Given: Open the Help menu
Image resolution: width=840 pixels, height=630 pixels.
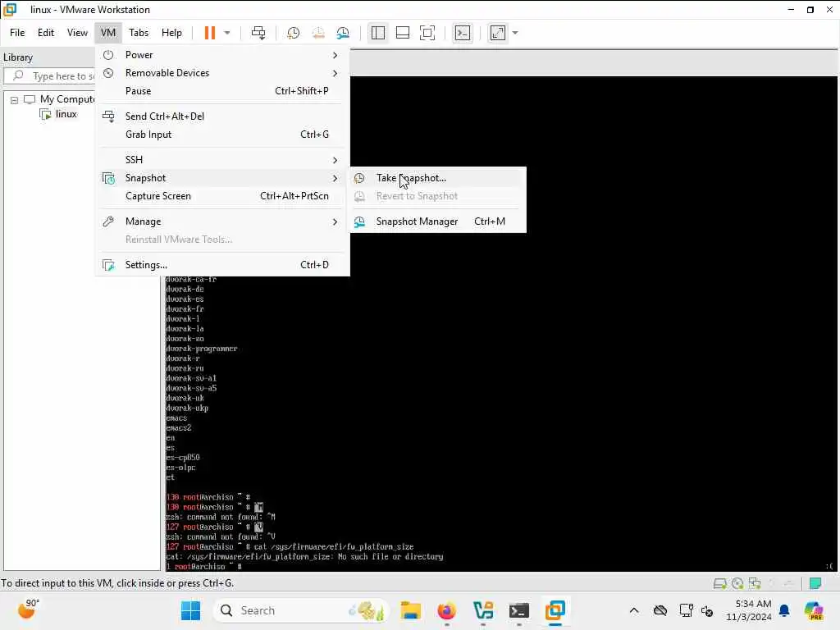Looking at the screenshot, I should [171, 33].
